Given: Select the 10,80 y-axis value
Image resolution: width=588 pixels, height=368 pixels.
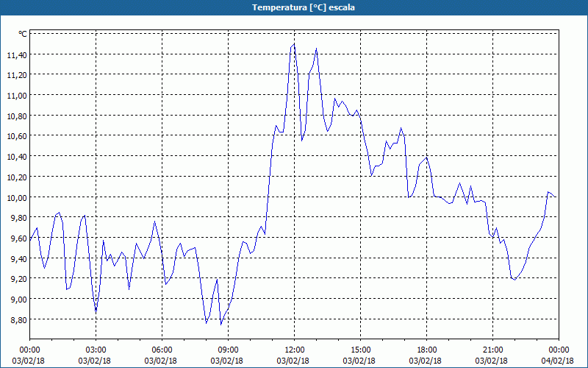Looking at the screenshot, I should coord(17,116).
